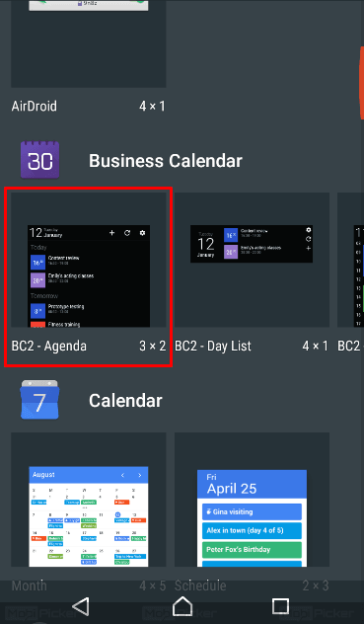The height and width of the screenshot is (624, 364).
Task: Choose the Calendar Schedule widget preview
Action: [252, 500]
